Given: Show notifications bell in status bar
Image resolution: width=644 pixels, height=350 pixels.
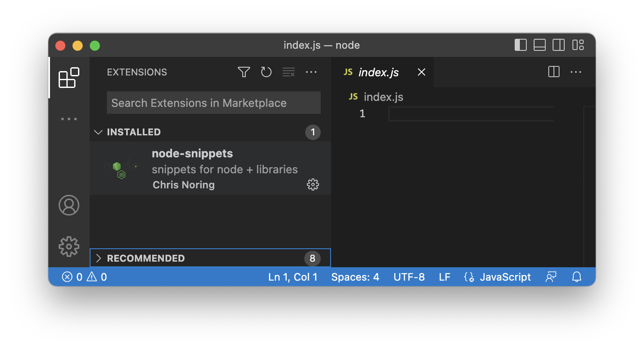Looking at the screenshot, I should 577,277.
